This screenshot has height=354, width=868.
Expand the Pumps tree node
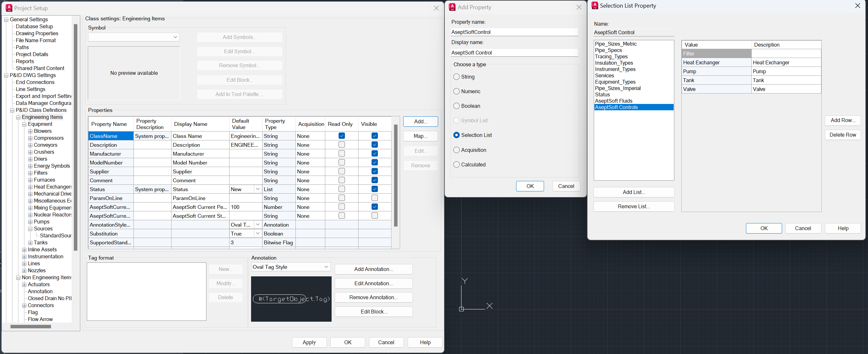click(x=30, y=222)
